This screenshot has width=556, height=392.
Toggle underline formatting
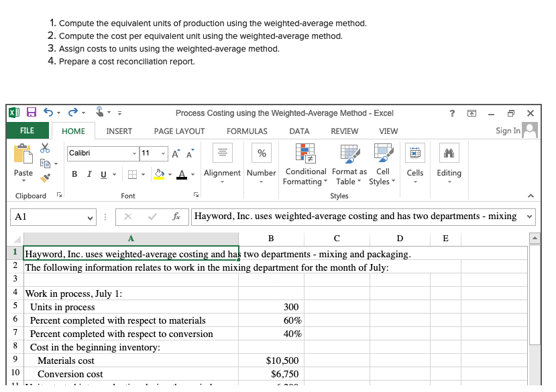click(103, 174)
